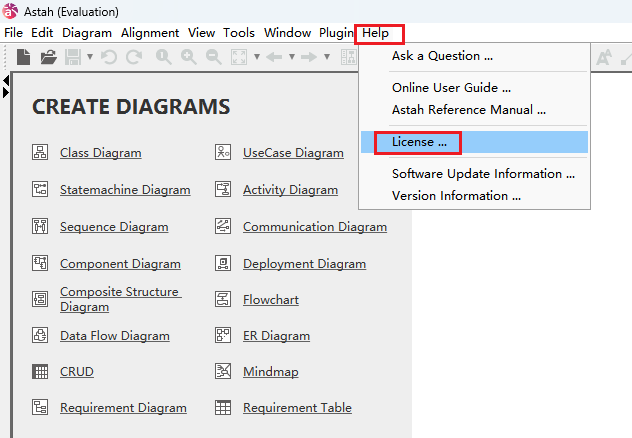
Task: Click the CRUD table icon
Action: tap(40, 371)
